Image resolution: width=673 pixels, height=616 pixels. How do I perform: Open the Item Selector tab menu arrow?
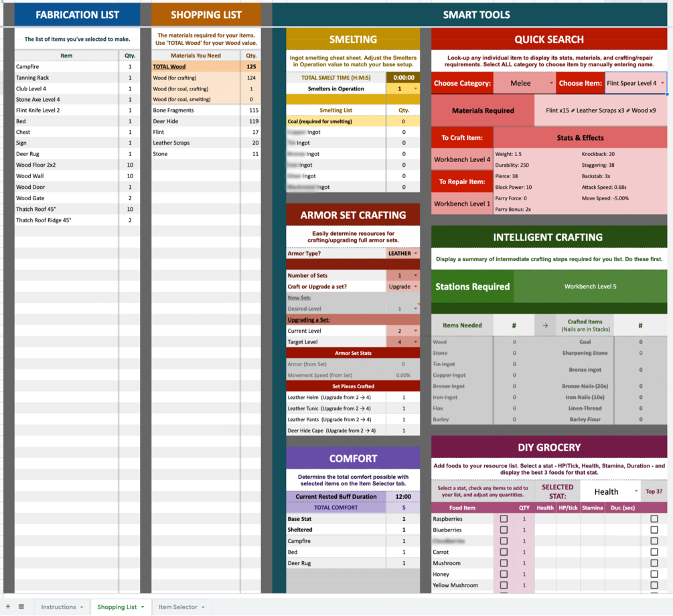point(203,607)
